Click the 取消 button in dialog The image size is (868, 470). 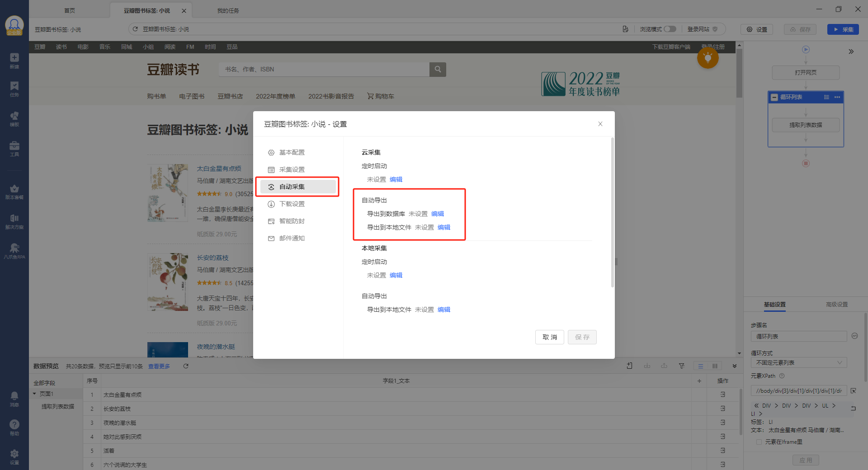550,337
